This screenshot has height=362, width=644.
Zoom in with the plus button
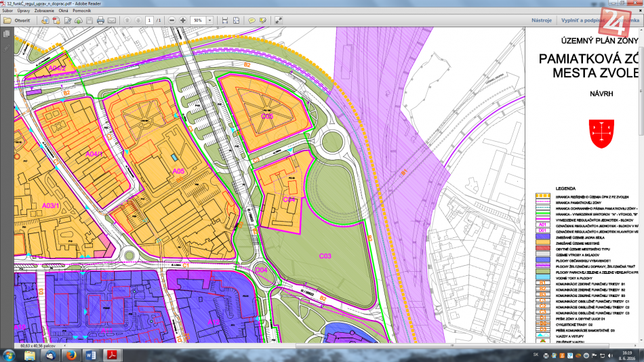click(183, 21)
